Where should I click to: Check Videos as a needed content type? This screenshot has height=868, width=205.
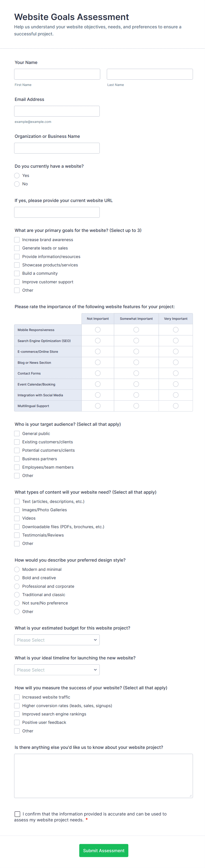[17, 518]
